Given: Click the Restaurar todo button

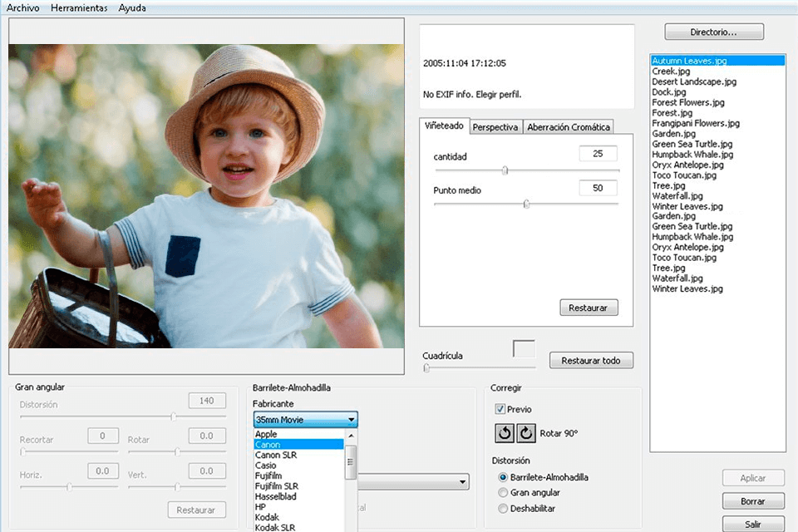Looking at the screenshot, I should tap(591, 360).
